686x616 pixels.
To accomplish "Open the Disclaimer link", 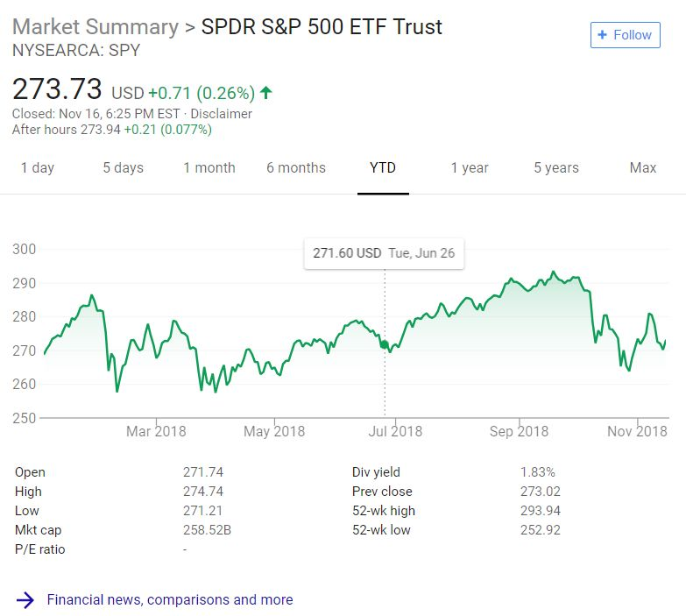I will pyautogui.click(x=221, y=114).
